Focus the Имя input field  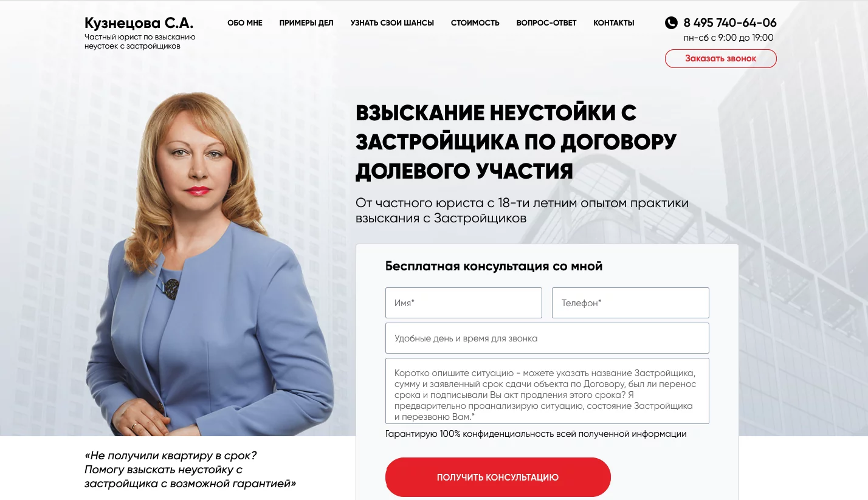tap(464, 303)
